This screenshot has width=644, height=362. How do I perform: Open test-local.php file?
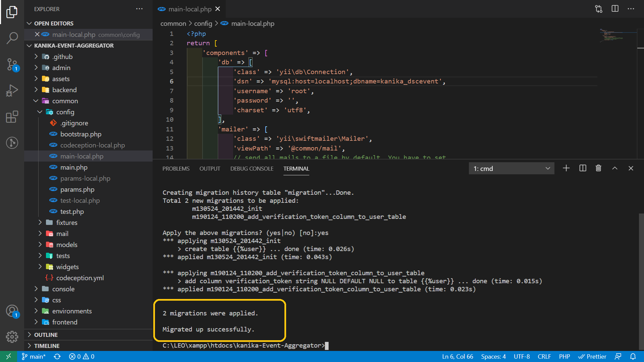pyautogui.click(x=89, y=200)
